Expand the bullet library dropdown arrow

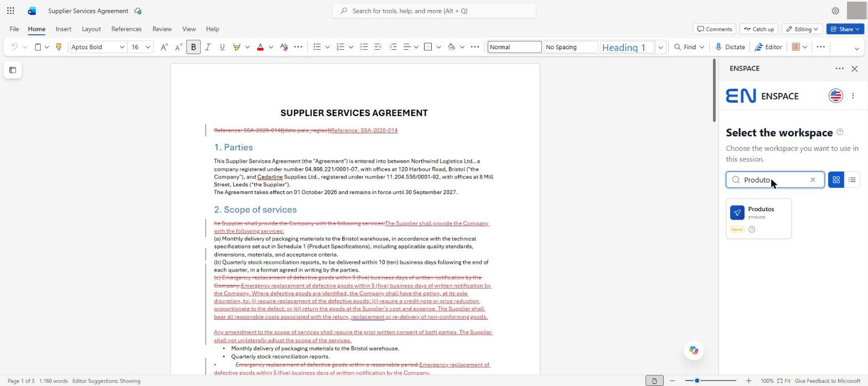(x=327, y=47)
